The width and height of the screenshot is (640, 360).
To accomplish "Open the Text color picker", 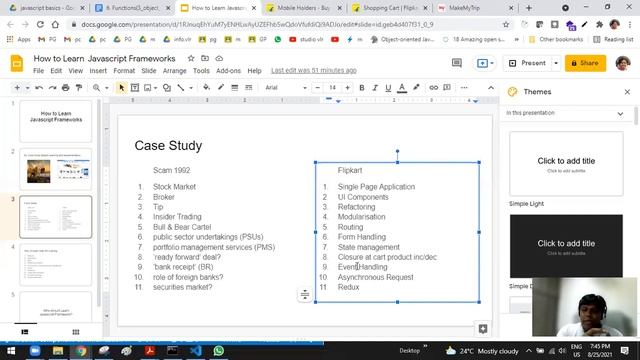I will point(402,88).
